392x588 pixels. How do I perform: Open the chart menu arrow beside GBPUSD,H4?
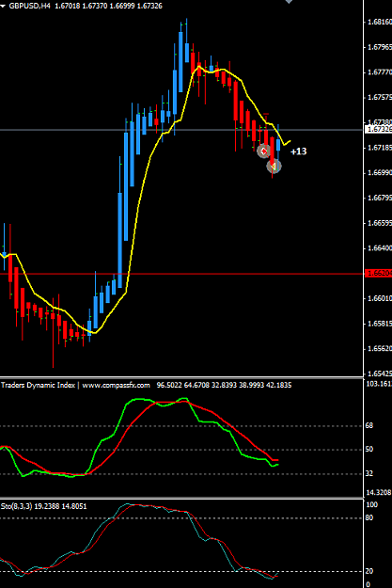coord(3,6)
